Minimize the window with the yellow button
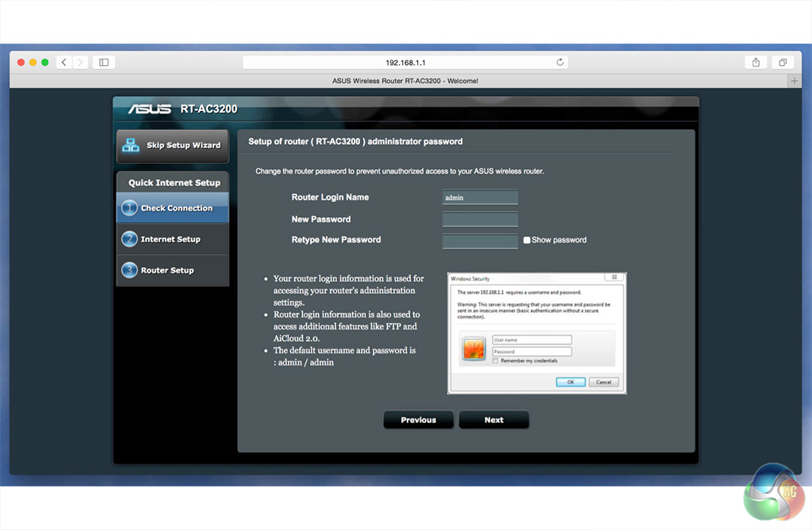This screenshot has height=530, width=812. click(x=33, y=63)
